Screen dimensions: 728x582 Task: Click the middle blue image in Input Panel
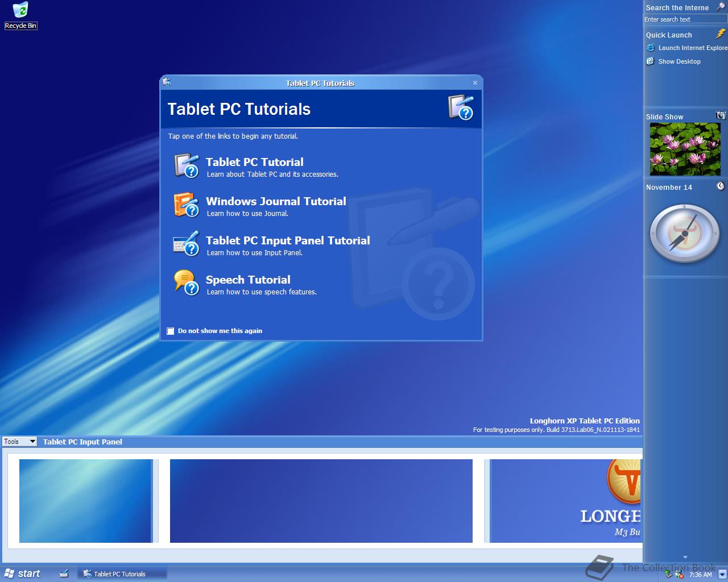[321, 501]
